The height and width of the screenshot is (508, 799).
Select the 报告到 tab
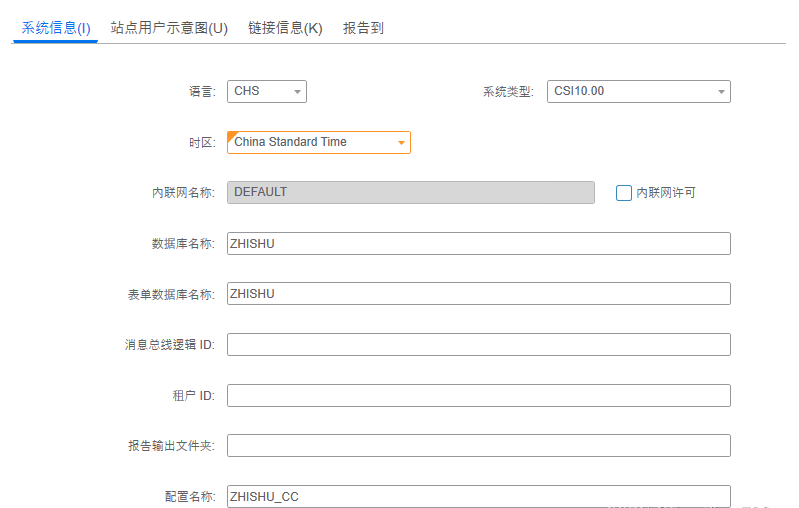click(x=363, y=28)
